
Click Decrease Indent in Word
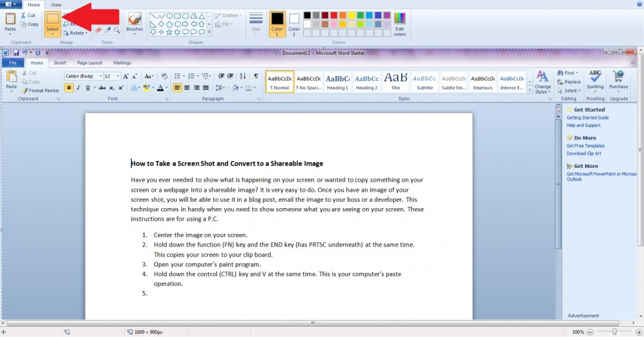tap(221, 76)
